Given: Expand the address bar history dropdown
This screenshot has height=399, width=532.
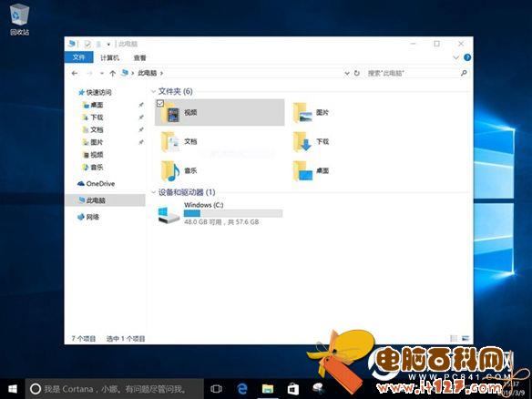Looking at the screenshot, I should (x=347, y=73).
